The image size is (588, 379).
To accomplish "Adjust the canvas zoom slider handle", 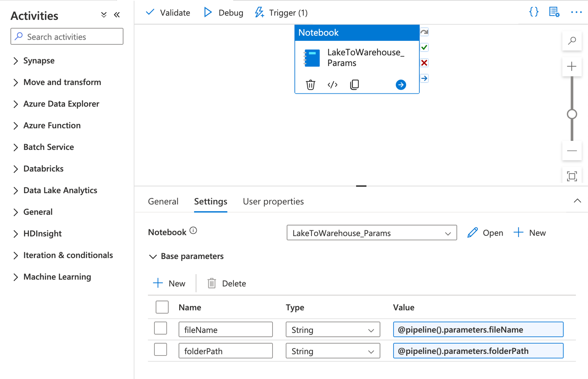I will click(x=572, y=114).
